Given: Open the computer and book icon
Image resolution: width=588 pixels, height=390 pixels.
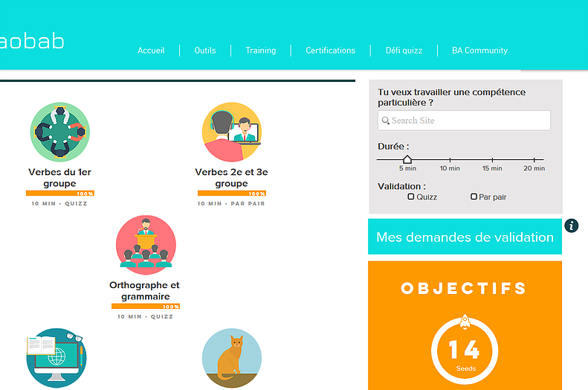Looking at the screenshot, I should [56, 358].
